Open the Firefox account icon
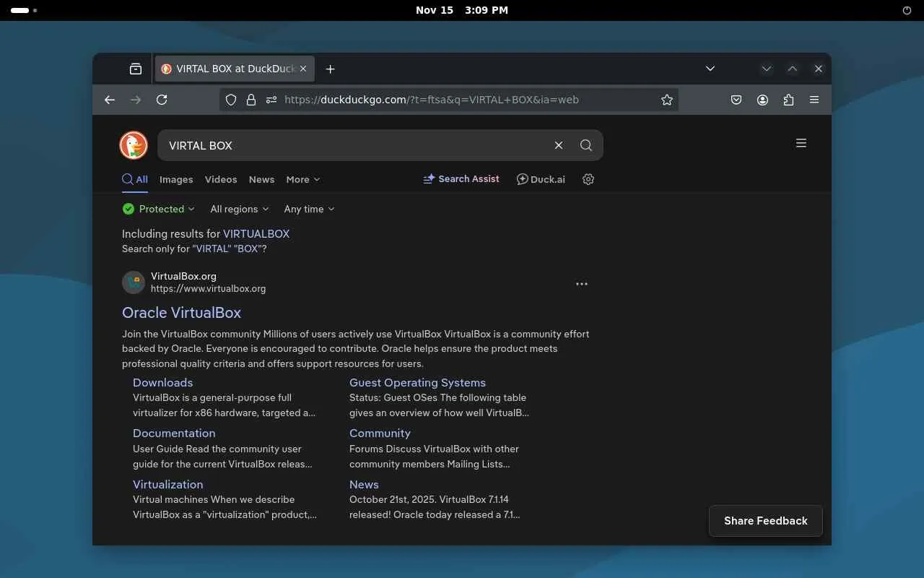 (762, 100)
